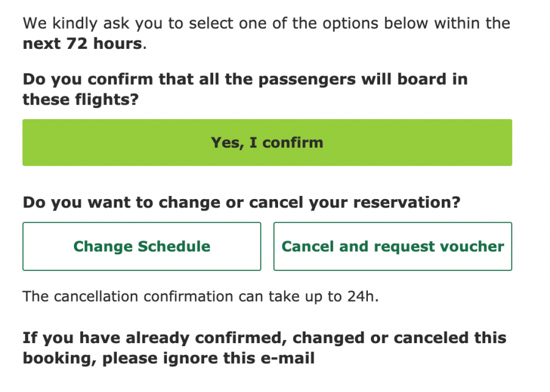This screenshot has height=392, width=550.
Task: Confirm all passengers will board the flights
Action: 267,143
